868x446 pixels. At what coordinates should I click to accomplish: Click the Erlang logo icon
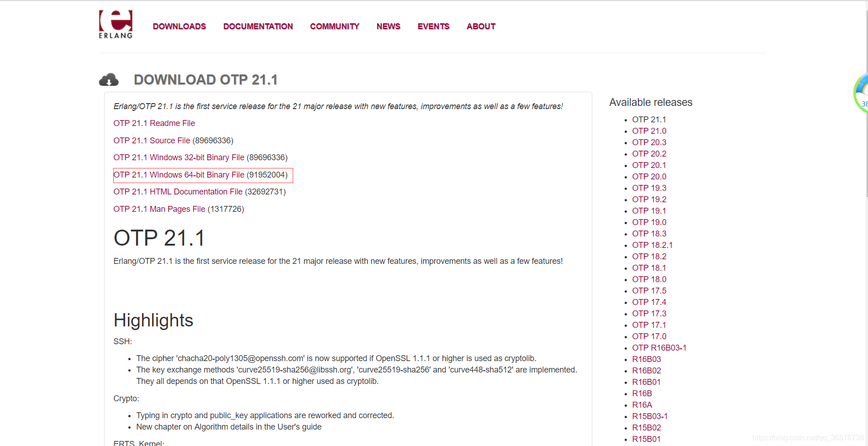[116, 24]
